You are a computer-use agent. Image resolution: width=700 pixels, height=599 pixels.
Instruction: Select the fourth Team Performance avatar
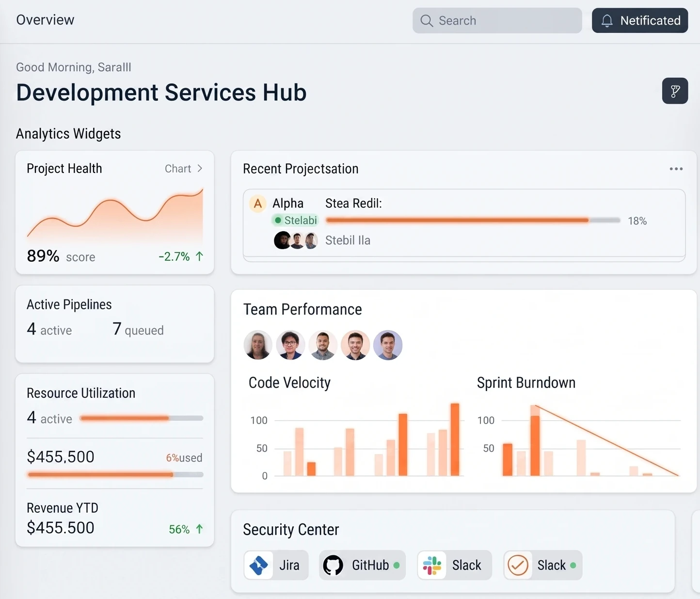coord(355,345)
